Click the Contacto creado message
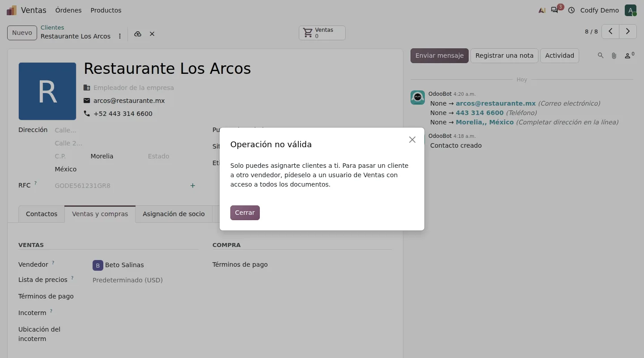Image resolution: width=644 pixels, height=358 pixels. pyautogui.click(x=456, y=145)
